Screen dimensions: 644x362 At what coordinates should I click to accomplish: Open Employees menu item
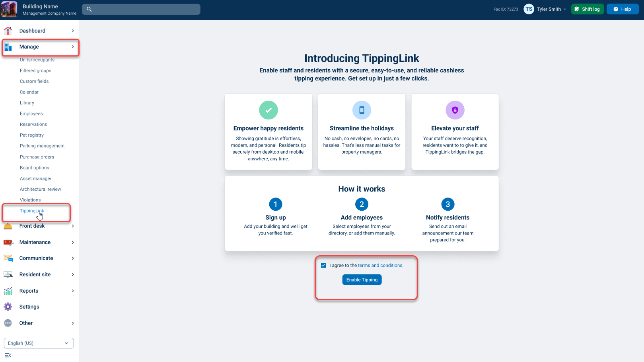31,113
